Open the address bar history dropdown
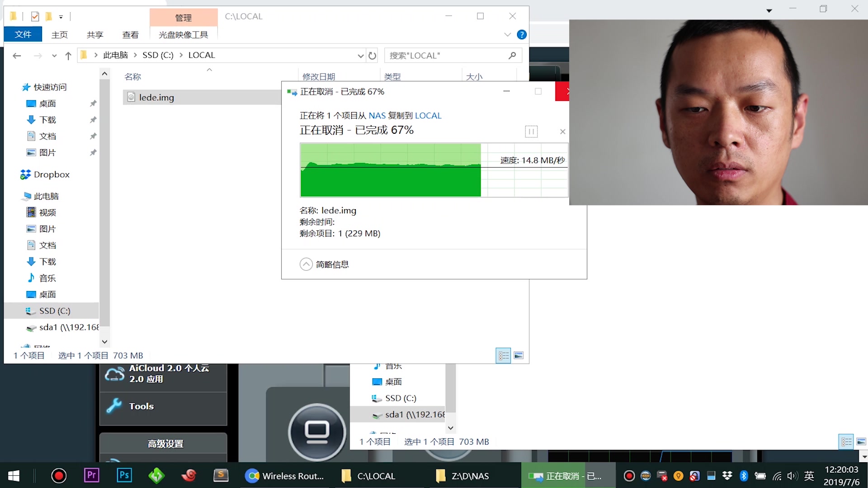868x488 pixels. tap(360, 55)
